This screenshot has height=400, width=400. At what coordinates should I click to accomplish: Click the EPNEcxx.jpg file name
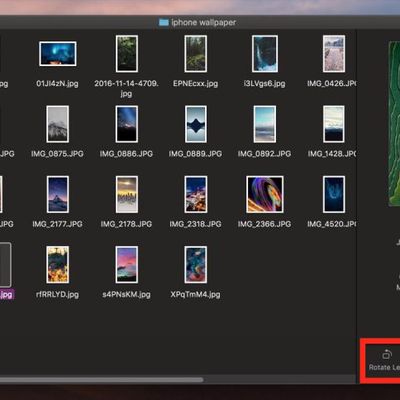196,83
